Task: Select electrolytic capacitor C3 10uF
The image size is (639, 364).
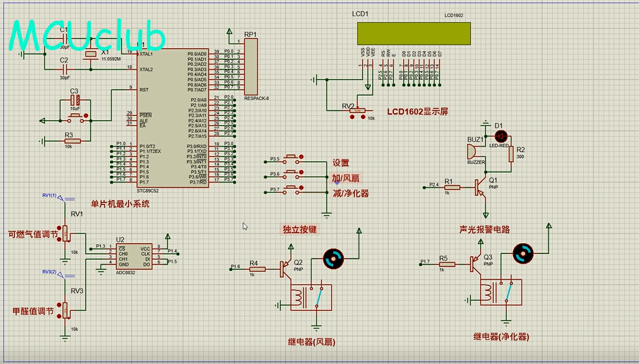Action: coord(74,100)
